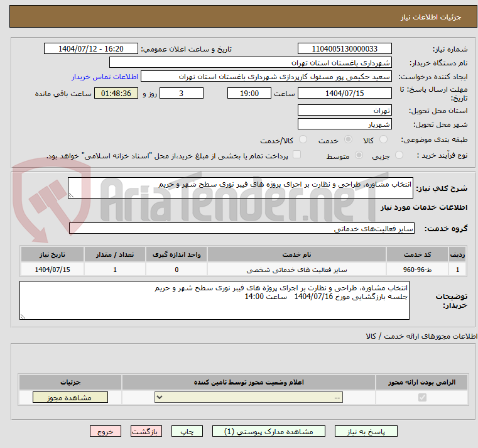
Task: Click the مشاهده مجوز button
Action: pyautogui.click(x=70, y=397)
